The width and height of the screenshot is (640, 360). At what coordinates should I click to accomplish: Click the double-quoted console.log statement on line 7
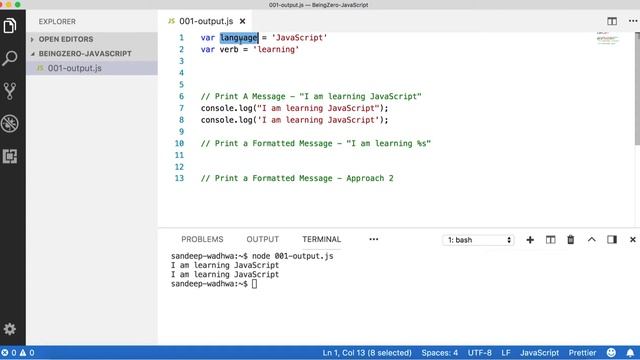coord(294,108)
